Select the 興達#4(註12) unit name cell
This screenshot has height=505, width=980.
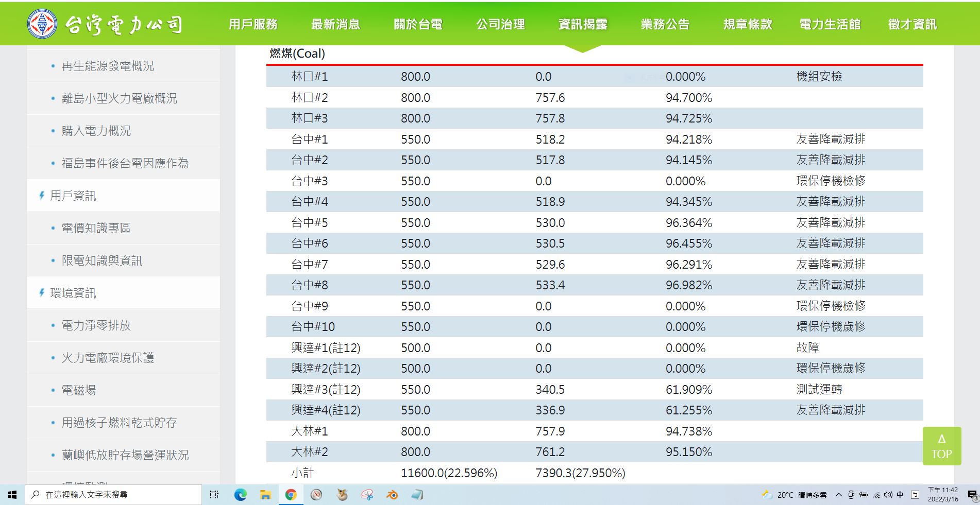click(x=326, y=410)
